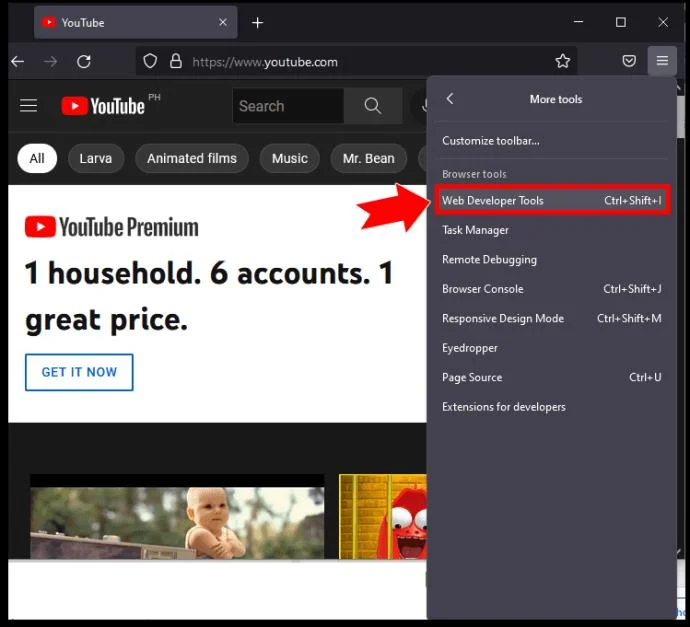This screenshot has width=690, height=627.
Task: Open Browser Console
Action: 551,289
